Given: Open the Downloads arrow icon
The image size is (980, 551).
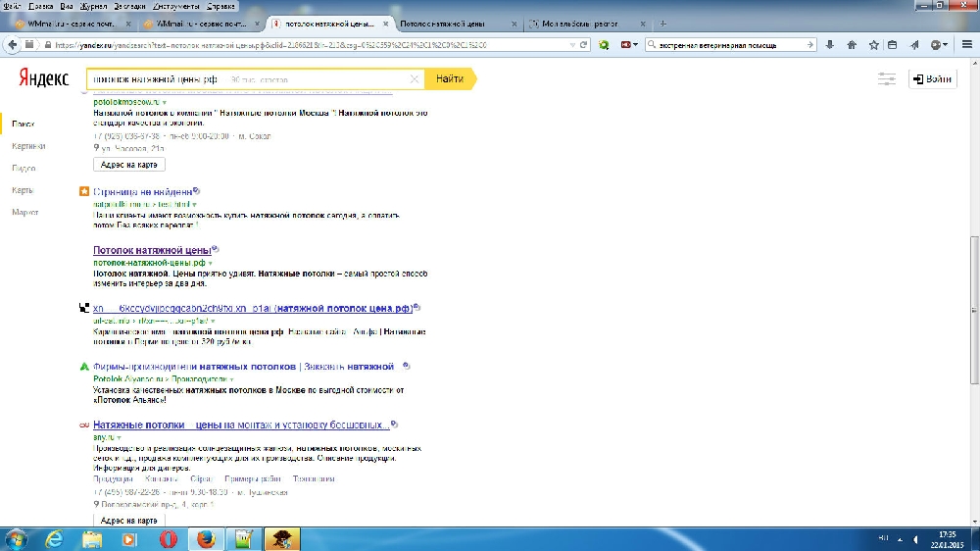Looking at the screenshot, I should point(830,45).
